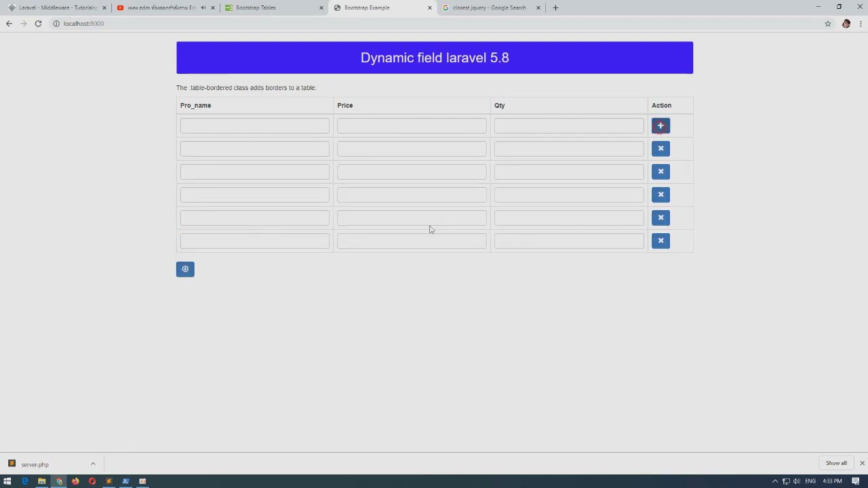Screen dimensions: 868x488
Task: Focus the last row Pro_name input
Action: [255, 241]
